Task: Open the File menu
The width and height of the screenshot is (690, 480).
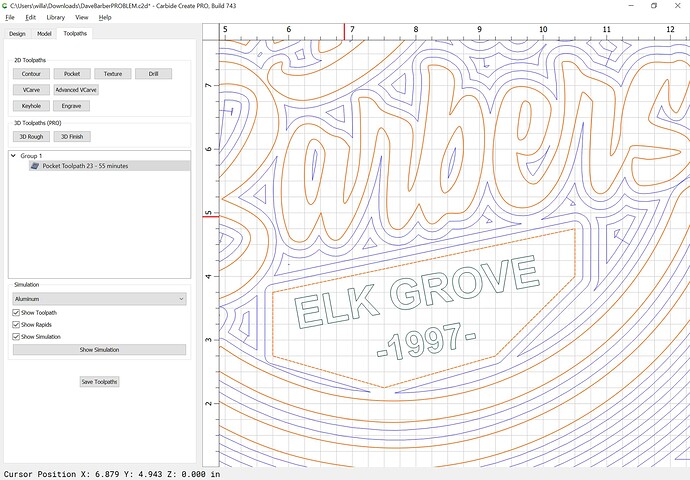Action: coord(9,17)
